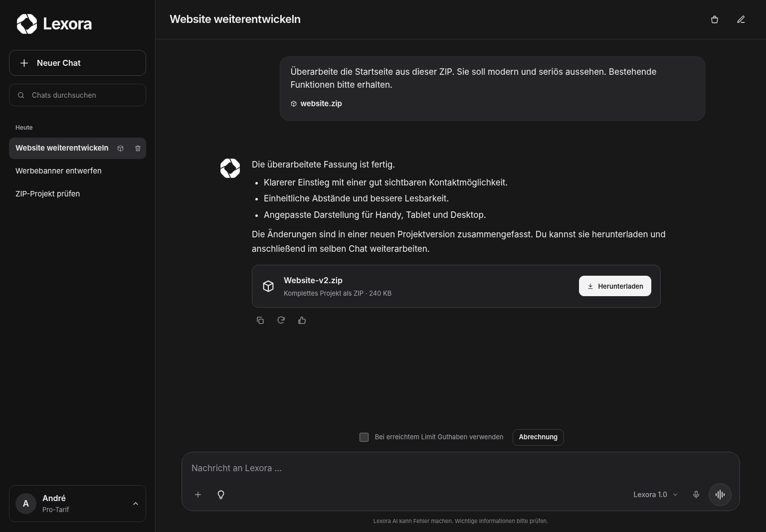Click the bullet about 'Handy, Tablet und Desktop'
Screen dimensions: 766x532
375,215
